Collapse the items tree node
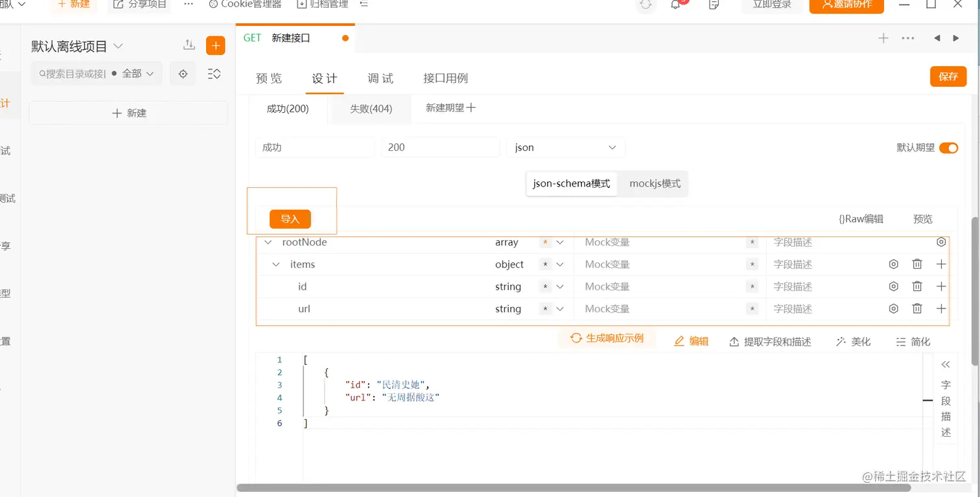The image size is (980, 497). point(276,264)
